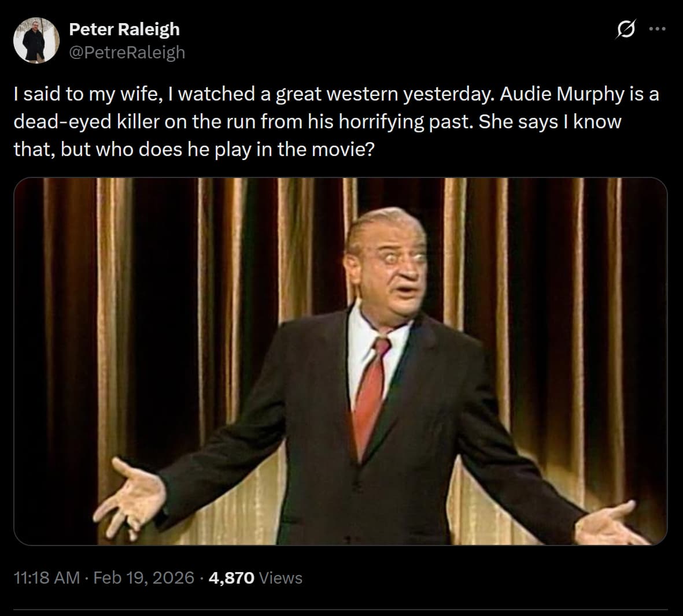Click the "Views" label beside the count
683x616 pixels.
(x=280, y=577)
